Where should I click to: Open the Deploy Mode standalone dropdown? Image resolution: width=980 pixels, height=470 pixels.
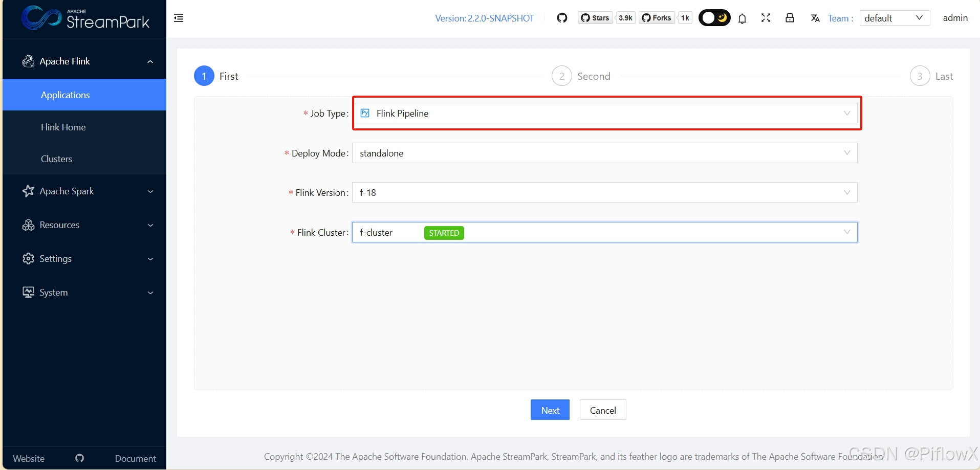pos(605,153)
